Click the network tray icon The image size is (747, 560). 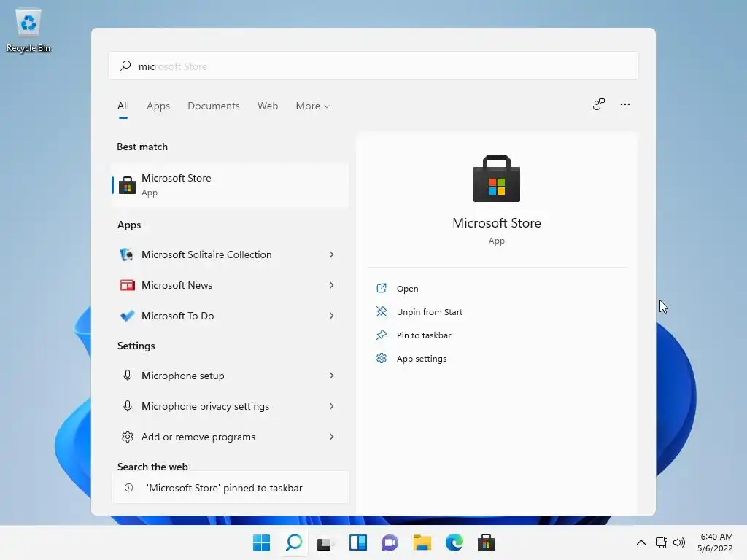click(x=661, y=542)
